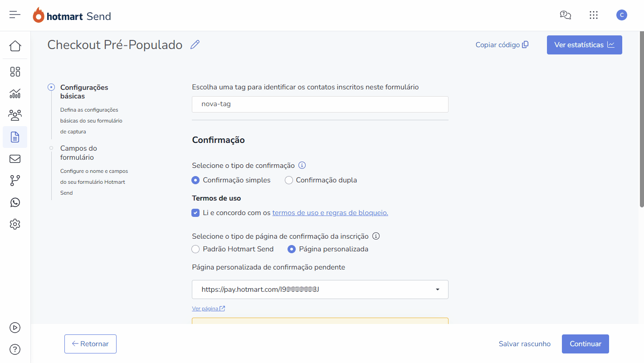Open the Contacts people icon
The width and height of the screenshot is (644, 363).
tap(15, 115)
